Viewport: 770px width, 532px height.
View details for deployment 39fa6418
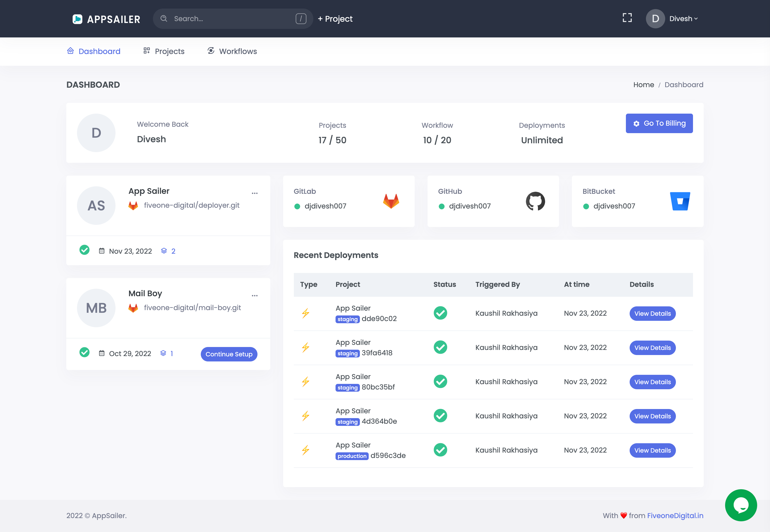pyautogui.click(x=652, y=348)
